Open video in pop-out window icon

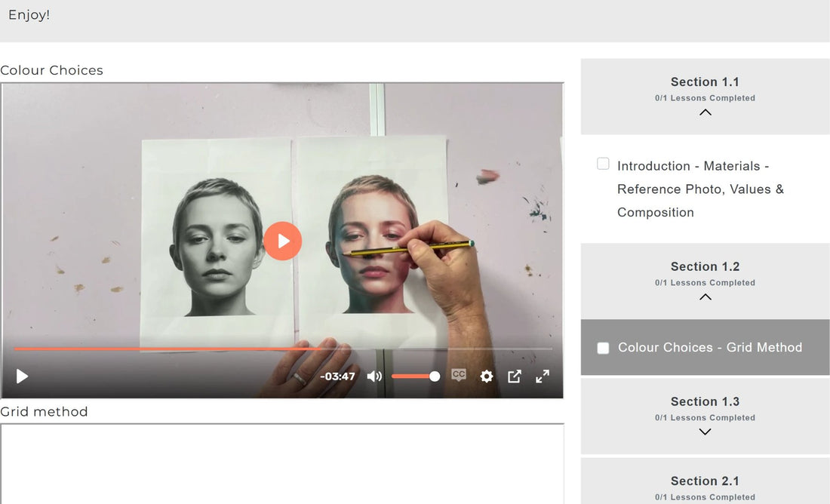(x=515, y=376)
